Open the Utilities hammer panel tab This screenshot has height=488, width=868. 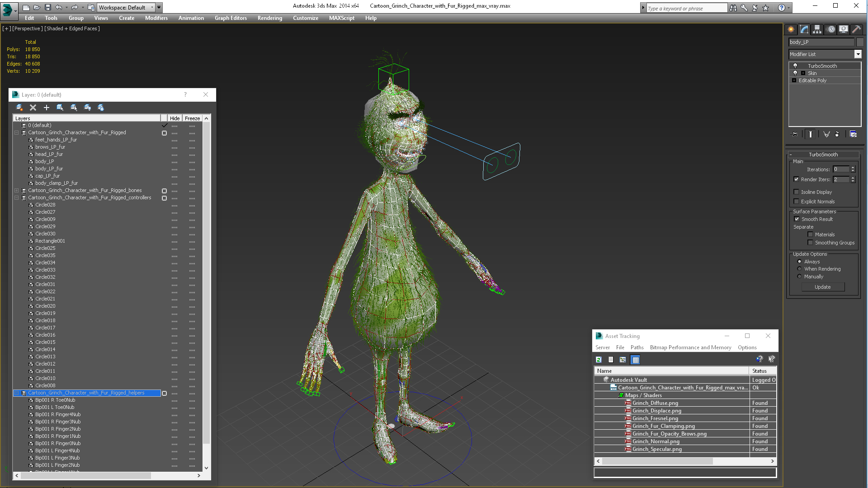tap(856, 29)
